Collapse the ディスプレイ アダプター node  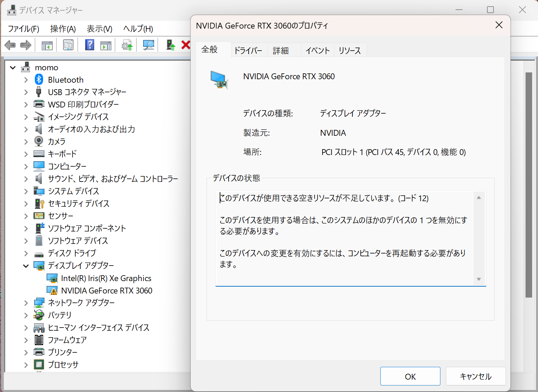[x=26, y=266]
